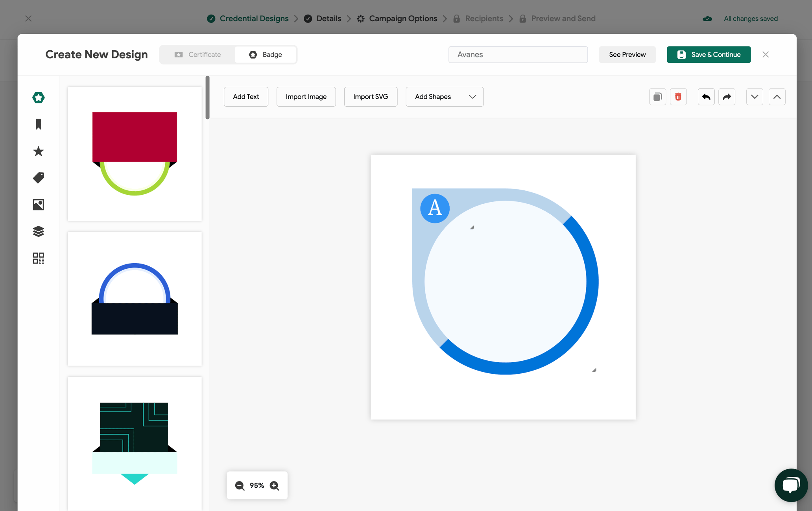Open the star shapes sidebar icon
Viewport: 812px width, 511px height.
click(x=38, y=151)
